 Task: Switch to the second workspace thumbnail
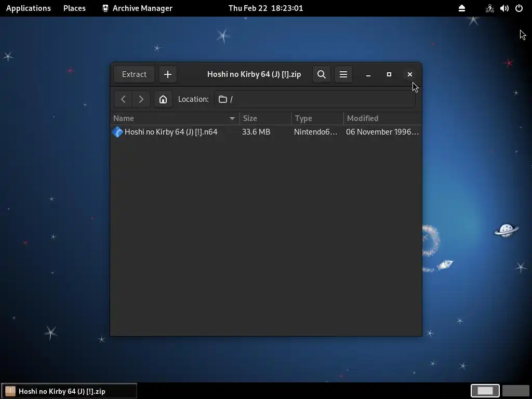pyautogui.click(x=515, y=391)
